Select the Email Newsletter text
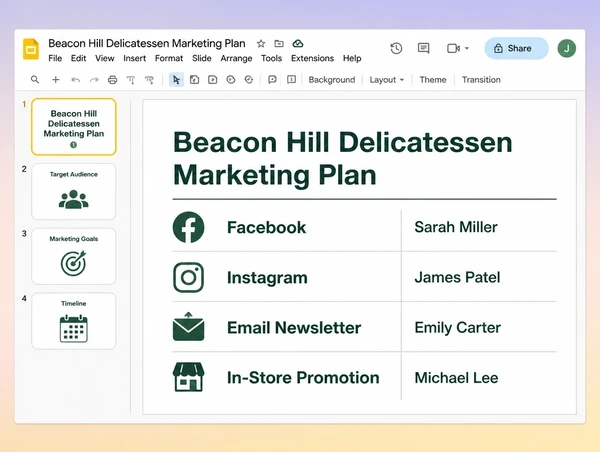This screenshot has height=452, width=600. pos(294,328)
